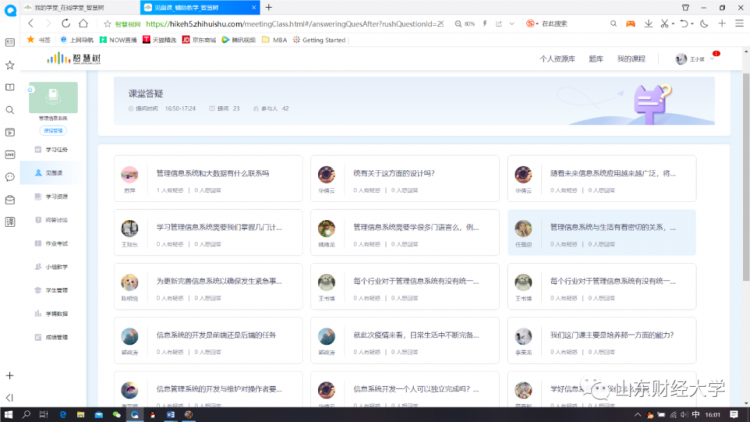Screen dimensions: 750x422
Task: Click the avatar on the 为更新完善信息系统 card
Action: (130, 282)
